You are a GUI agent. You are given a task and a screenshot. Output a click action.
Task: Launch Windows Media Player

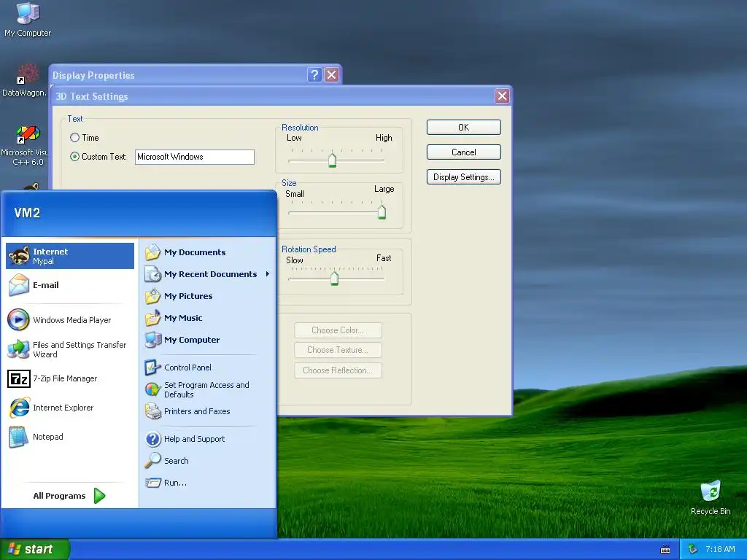(70, 320)
